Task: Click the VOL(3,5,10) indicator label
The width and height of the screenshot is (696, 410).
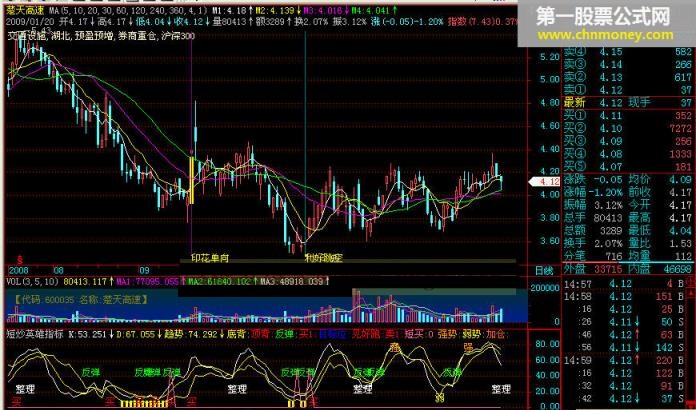Action: pos(33,281)
